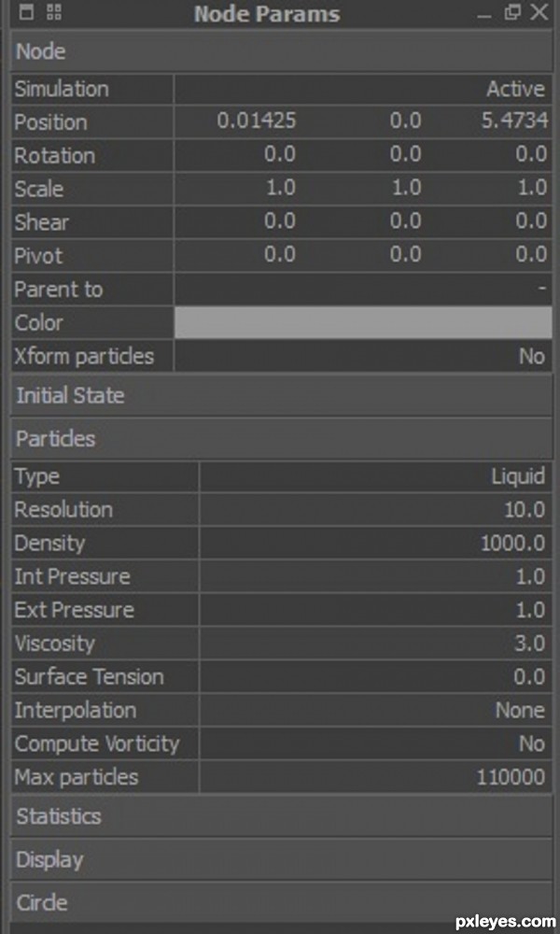The height and width of the screenshot is (934, 560).
Task: Toggle Simulation Active value
Action: click(363, 90)
